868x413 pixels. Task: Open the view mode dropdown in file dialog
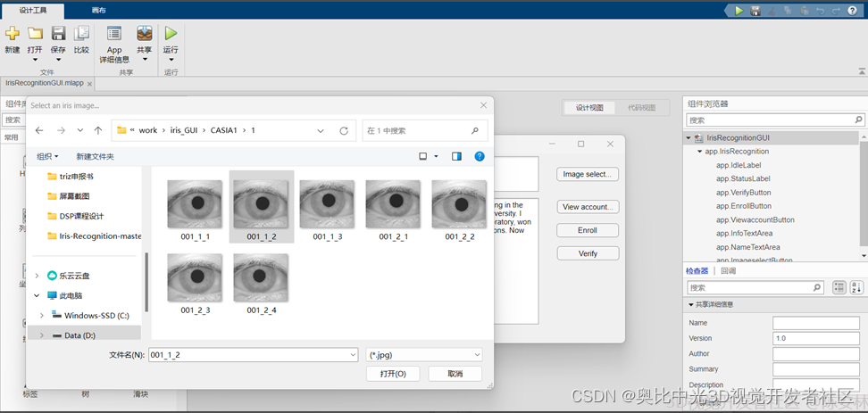click(436, 156)
